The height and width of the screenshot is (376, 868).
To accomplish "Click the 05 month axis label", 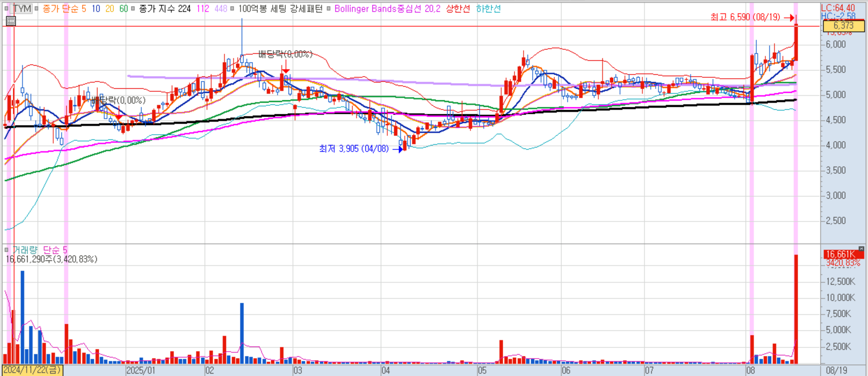I will 482,370.
